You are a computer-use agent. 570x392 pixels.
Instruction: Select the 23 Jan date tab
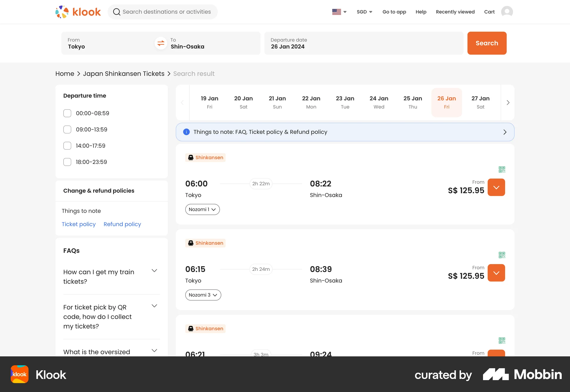[345, 102]
